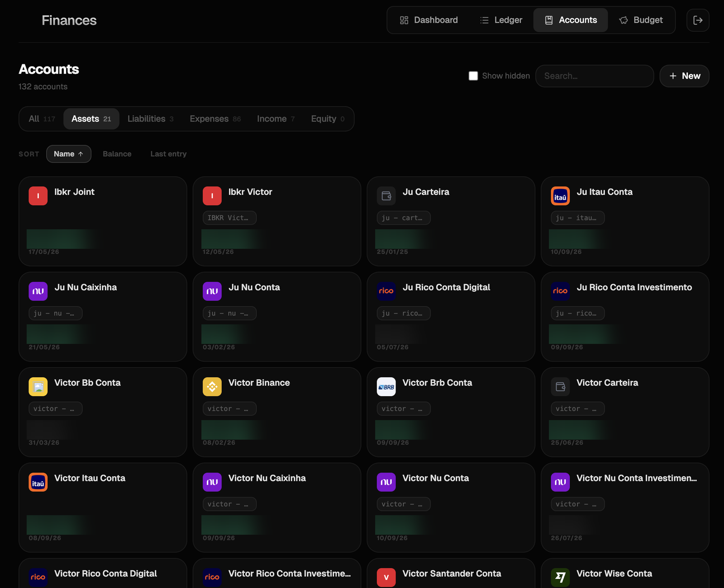724x588 pixels.
Task: Click the Rico logo on Ju Rico Conta Investimento
Action: click(560, 291)
